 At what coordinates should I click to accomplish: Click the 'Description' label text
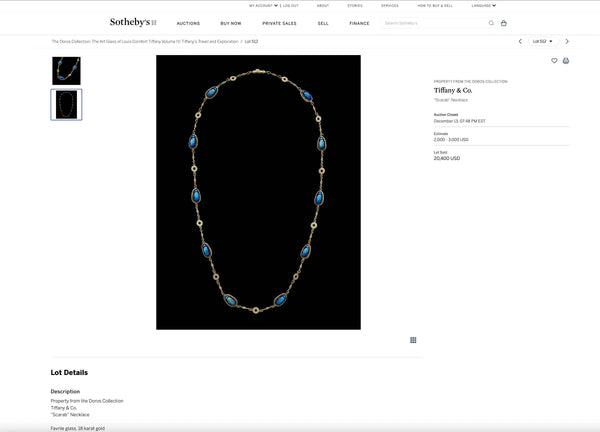tap(65, 391)
